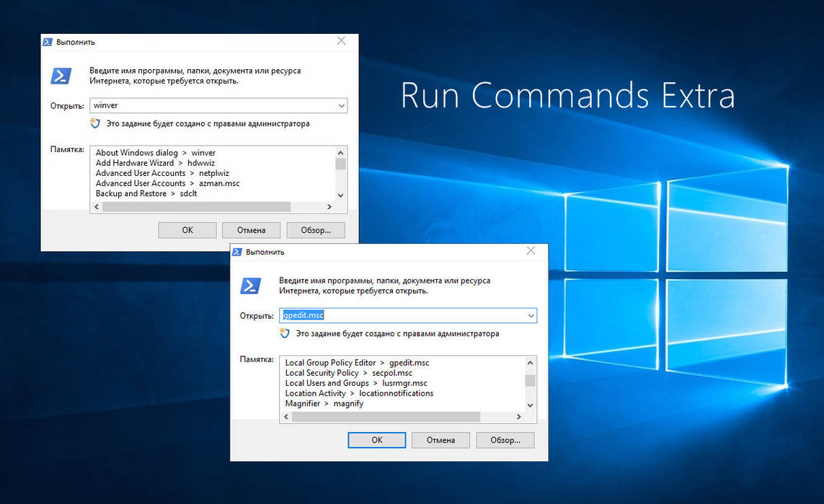This screenshot has height=504, width=824.
Task: Click the large PowerShell logo in the gpedit dialog
Action: (x=250, y=286)
